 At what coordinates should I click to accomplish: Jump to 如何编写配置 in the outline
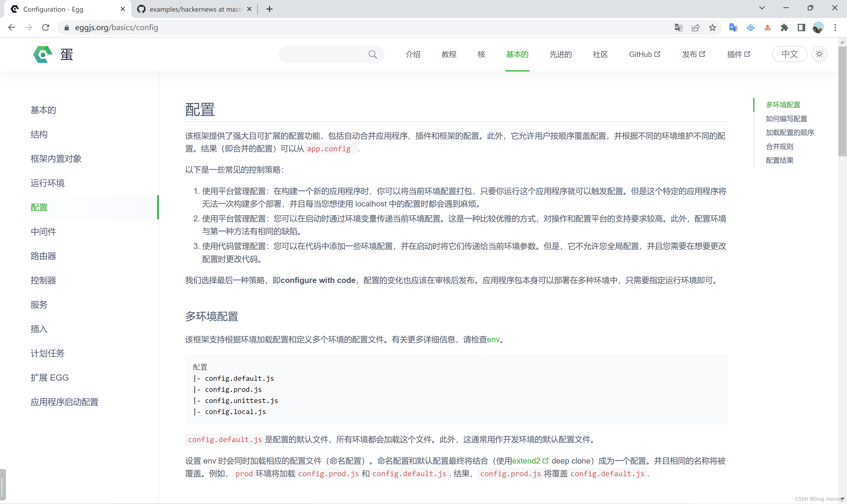786,118
